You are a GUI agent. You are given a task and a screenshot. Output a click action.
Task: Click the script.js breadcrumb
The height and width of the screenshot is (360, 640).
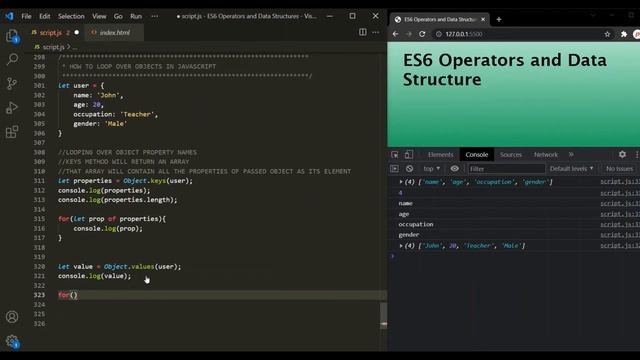pos(53,47)
